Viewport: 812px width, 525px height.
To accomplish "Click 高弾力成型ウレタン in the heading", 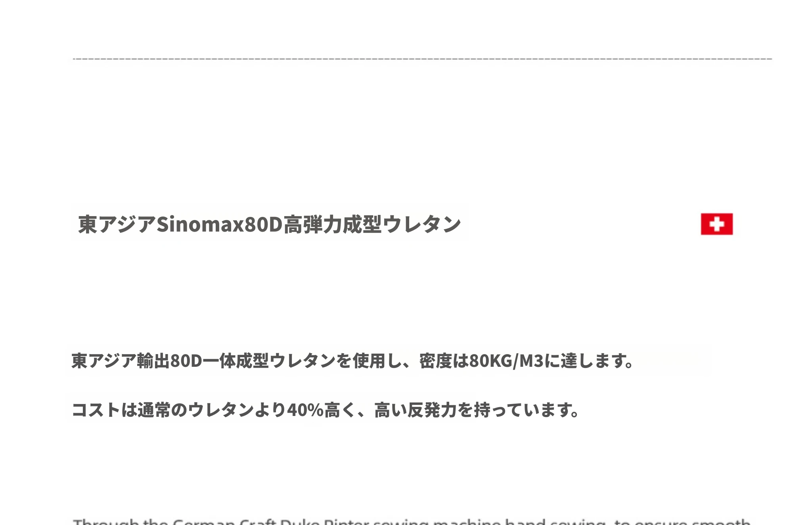I will point(372,224).
